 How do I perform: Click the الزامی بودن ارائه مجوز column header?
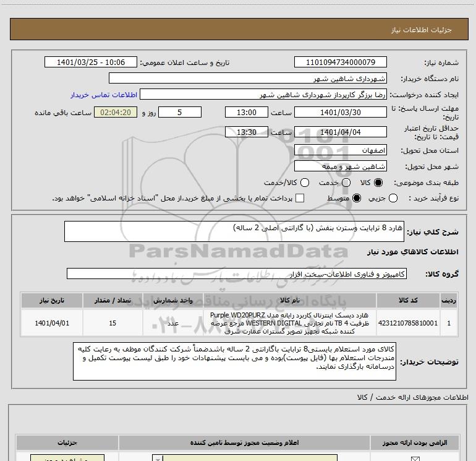tap(415, 442)
